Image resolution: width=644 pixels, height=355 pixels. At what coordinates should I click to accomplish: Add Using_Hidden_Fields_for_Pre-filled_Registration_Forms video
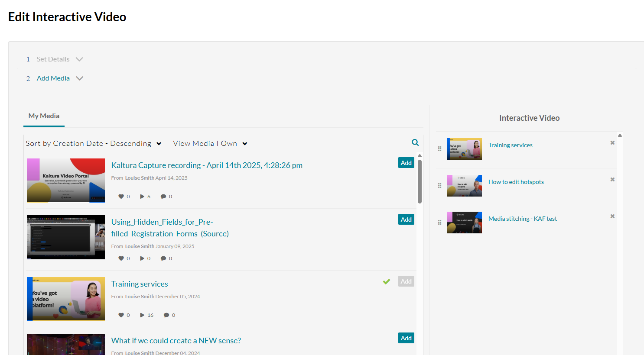pyautogui.click(x=406, y=219)
